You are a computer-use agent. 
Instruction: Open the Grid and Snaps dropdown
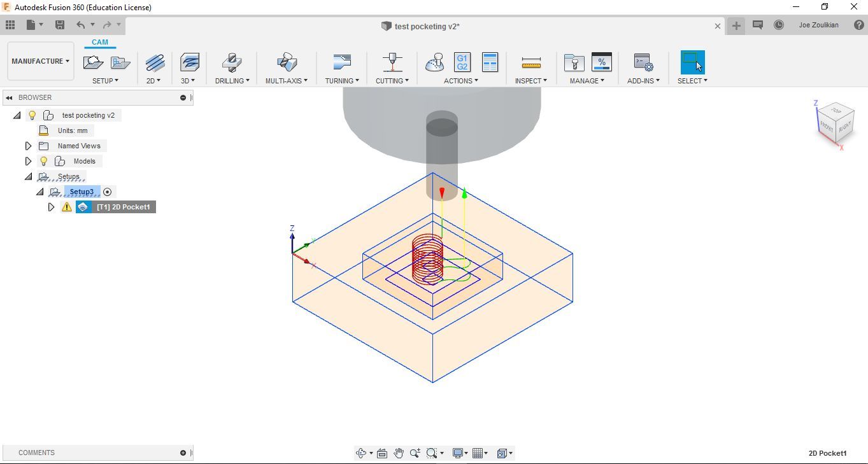(x=481, y=453)
